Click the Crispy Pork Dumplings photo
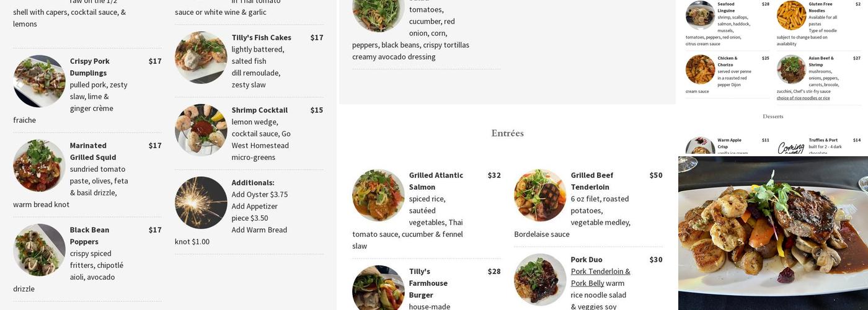The width and height of the screenshot is (868, 310). point(39,81)
